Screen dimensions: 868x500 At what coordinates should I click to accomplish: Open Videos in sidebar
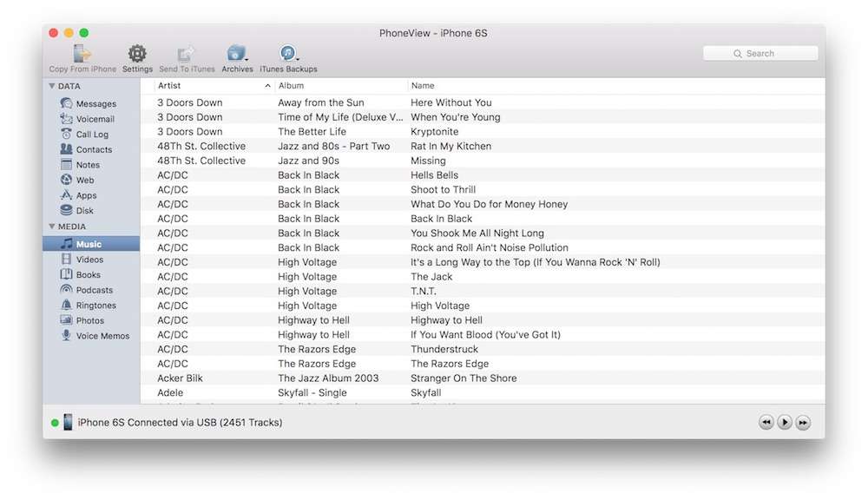coord(82,260)
